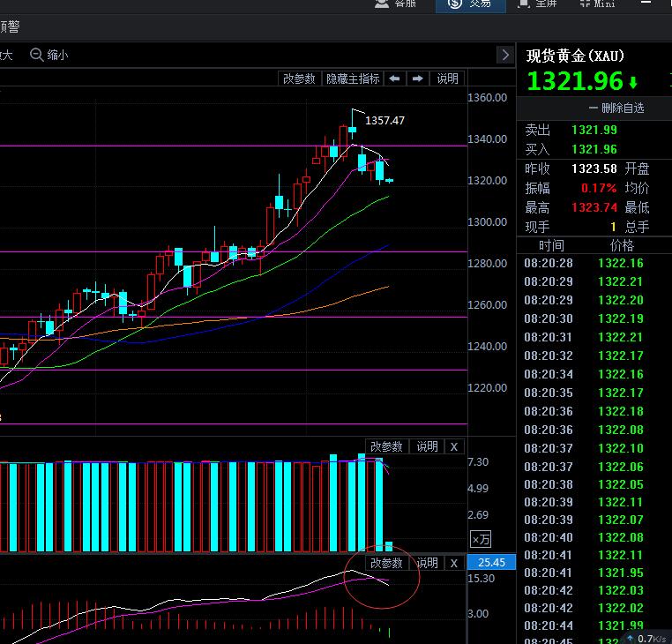This screenshot has height=644, width=672.
Task: Close the MACD indicator panel with X
Action: [x=453, y=563]
